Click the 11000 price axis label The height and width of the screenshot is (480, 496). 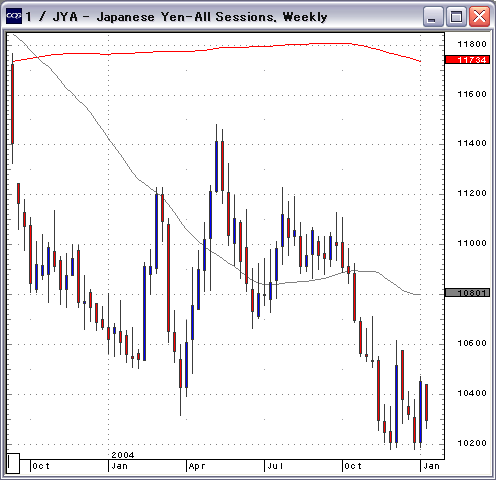(x=472, y=243)
